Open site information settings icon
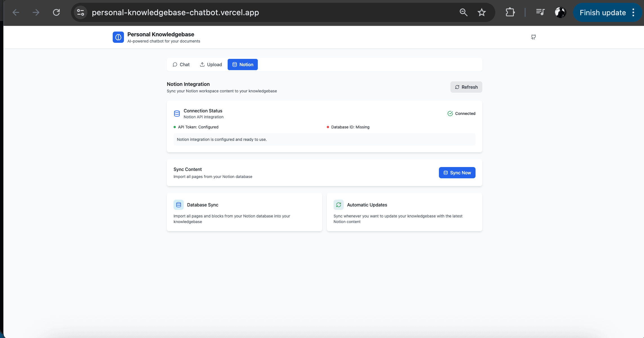The image size is (644, 338). [x=81, y=12]
